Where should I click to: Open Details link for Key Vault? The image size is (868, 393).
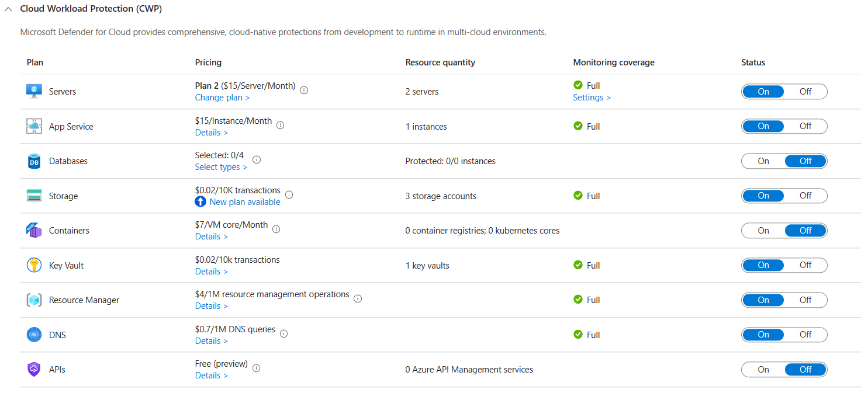(211, 272)
